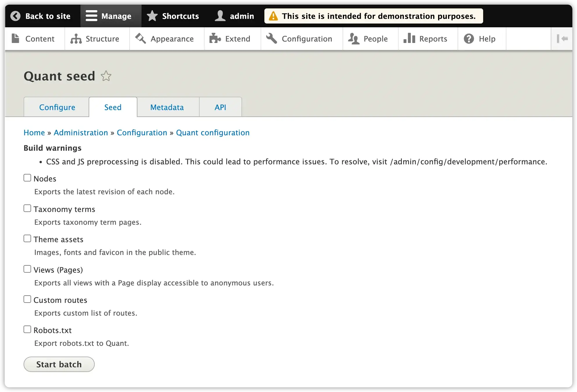Open the Appearance paintbrush icon
Screen dimensions: 577x392
tap(140, 39)
